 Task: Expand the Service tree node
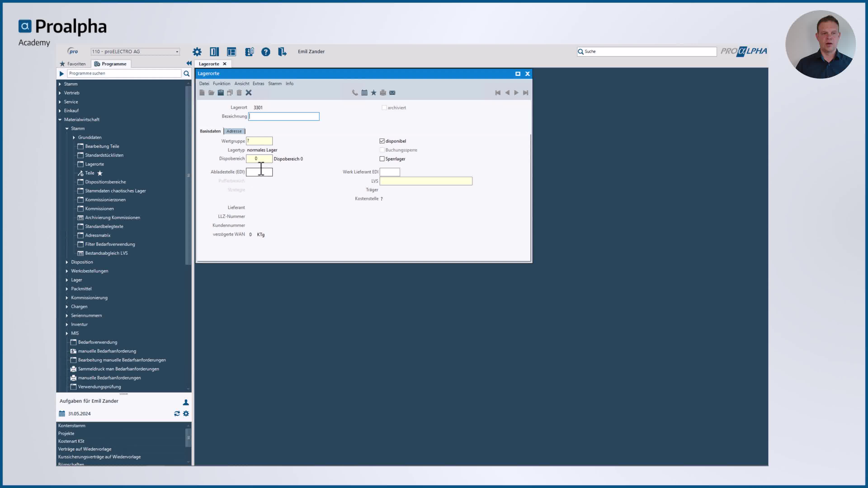coord(60,102)
